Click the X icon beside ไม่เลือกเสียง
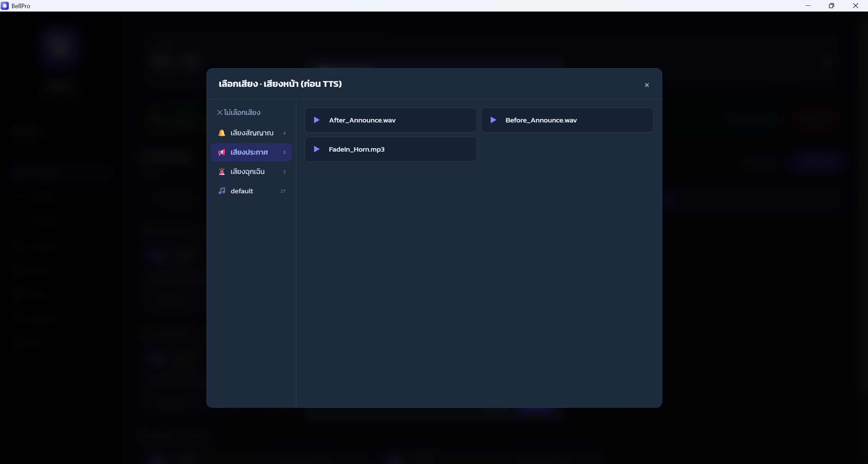The width and height of the screenshot is (868, 464). [220, 112]
